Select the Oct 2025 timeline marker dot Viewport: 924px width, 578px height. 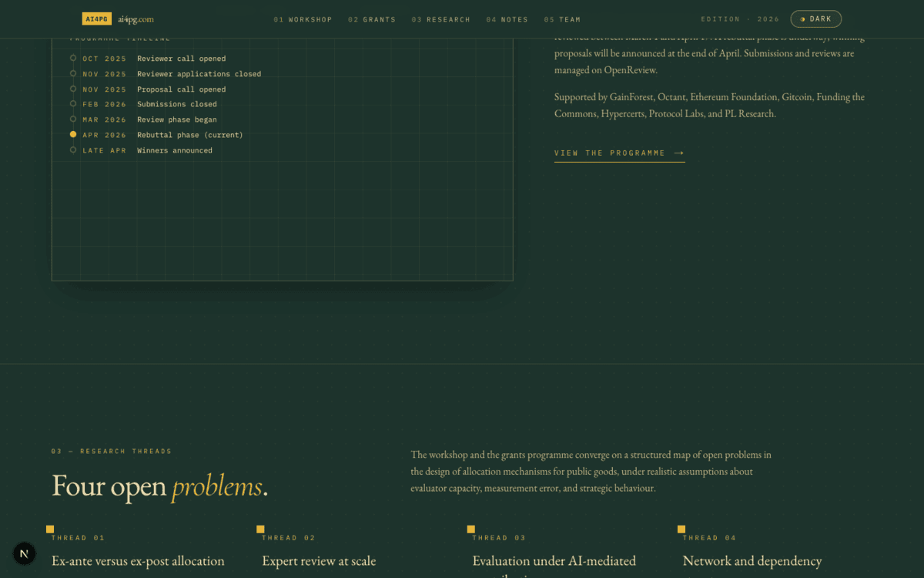(73, 58)
